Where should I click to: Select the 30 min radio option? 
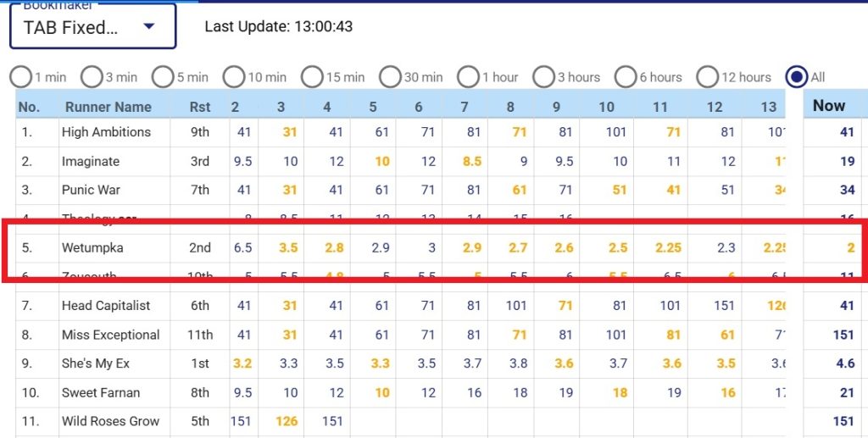coord(390,77)
